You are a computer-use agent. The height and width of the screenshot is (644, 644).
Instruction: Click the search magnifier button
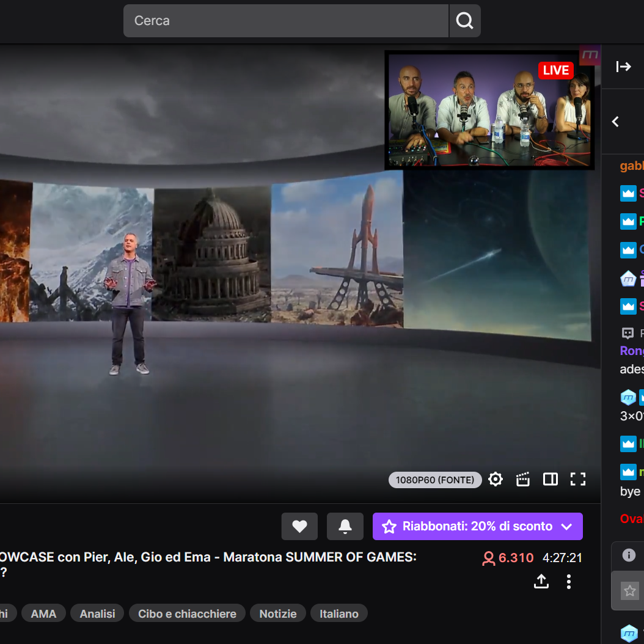465,21
